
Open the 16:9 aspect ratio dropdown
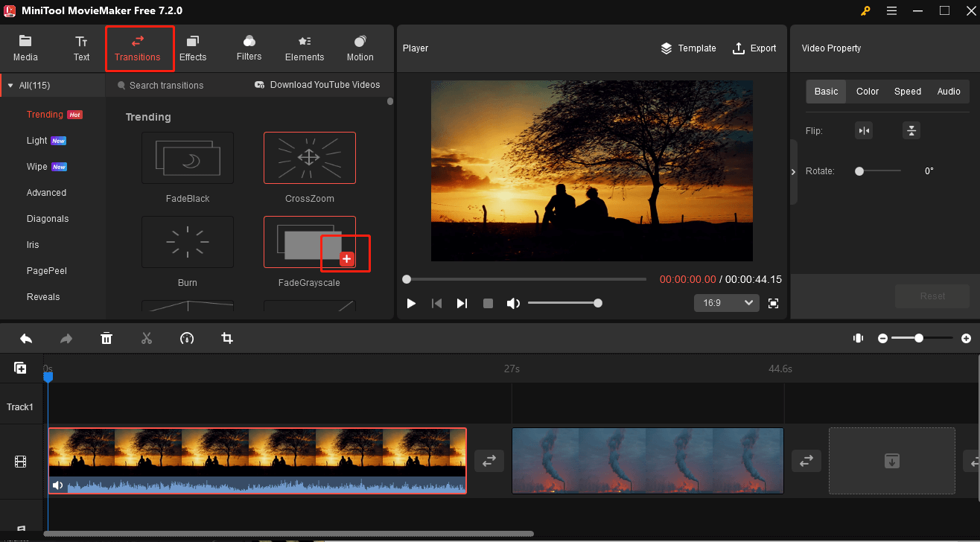click(x=726, y=303)
